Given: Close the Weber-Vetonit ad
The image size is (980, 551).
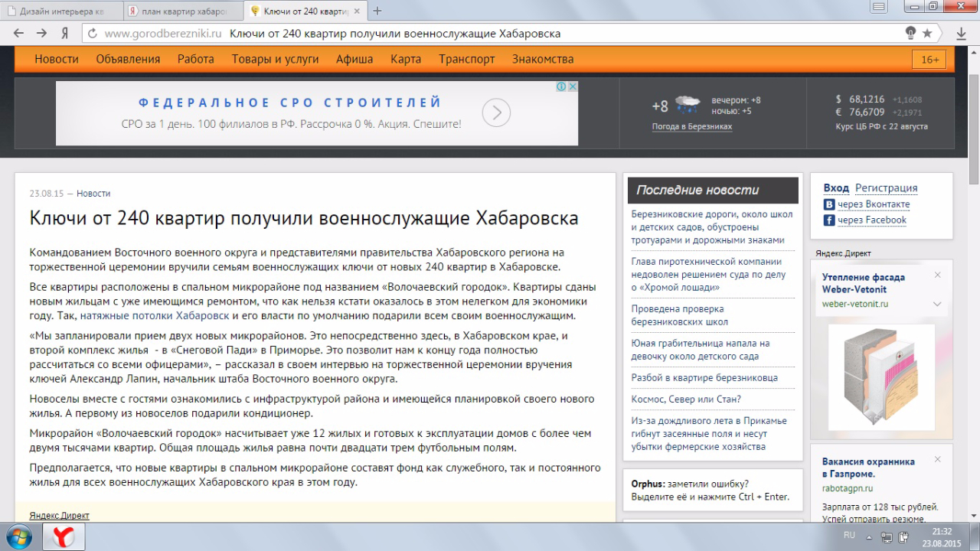Looking at the screenshot, I should pos(937,275).
